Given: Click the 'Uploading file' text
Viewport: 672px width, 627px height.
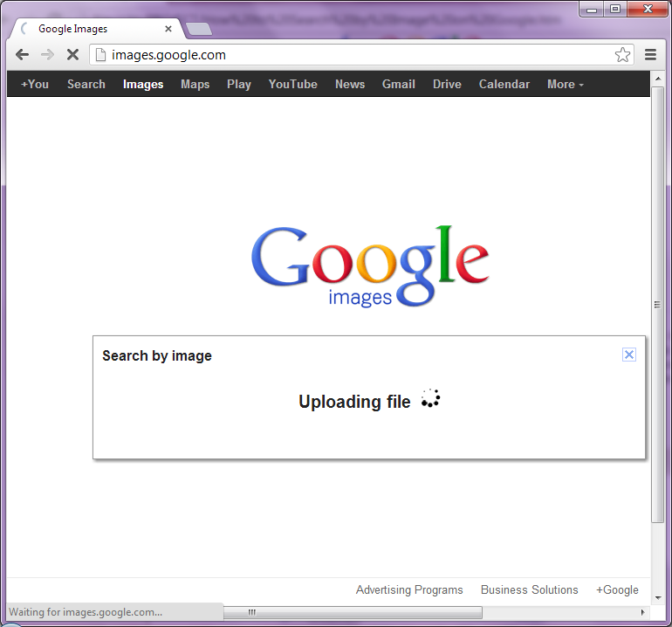Looking at the screenshot, I should tap(354, 402).
